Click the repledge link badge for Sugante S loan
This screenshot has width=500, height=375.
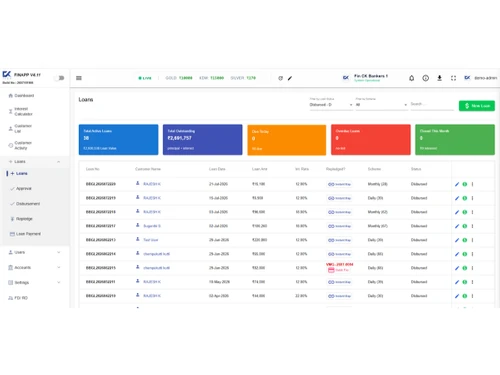339,226
